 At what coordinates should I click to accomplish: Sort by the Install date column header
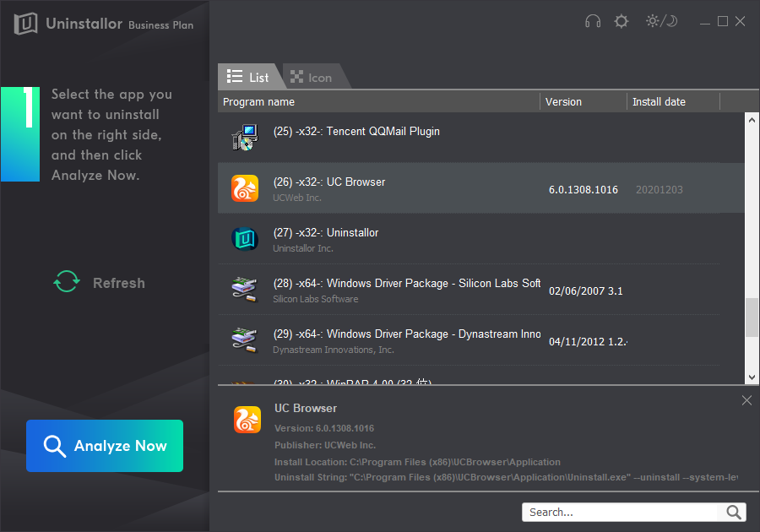tap(674, 101)
